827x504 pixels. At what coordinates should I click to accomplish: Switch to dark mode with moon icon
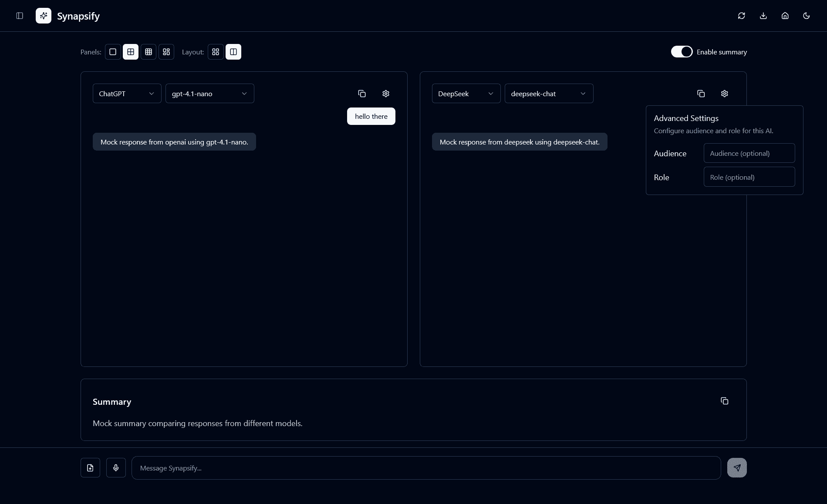coord(806,16)
